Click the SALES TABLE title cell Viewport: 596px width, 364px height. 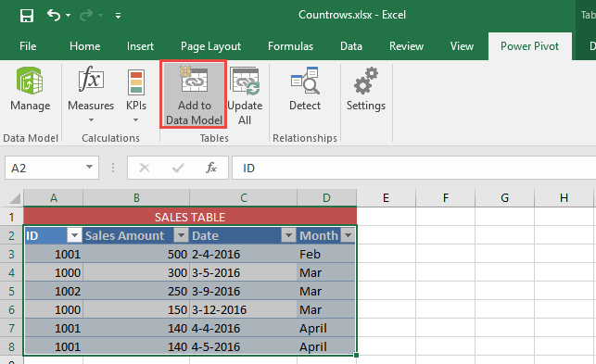[x=190, y=217]
